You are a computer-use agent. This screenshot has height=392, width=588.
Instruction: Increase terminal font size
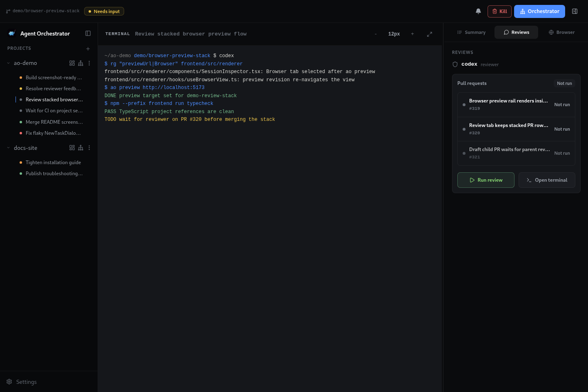click(x=412, y=34)
